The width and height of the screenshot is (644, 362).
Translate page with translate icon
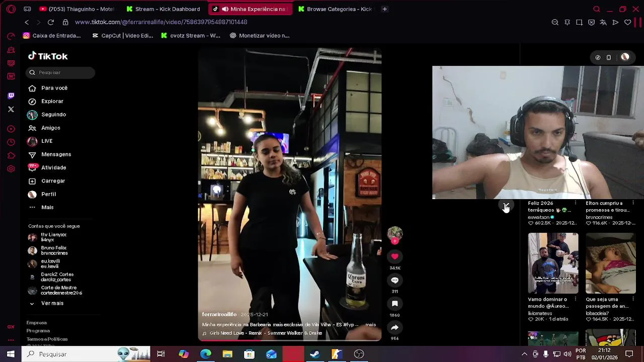point(603,23)
